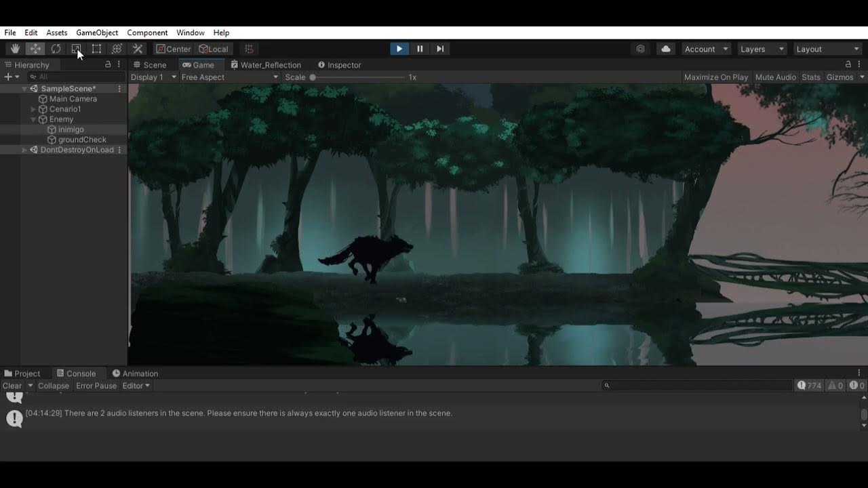
Task: Toggle Mute Audio in Game view
Action: [x=776, y=77]
